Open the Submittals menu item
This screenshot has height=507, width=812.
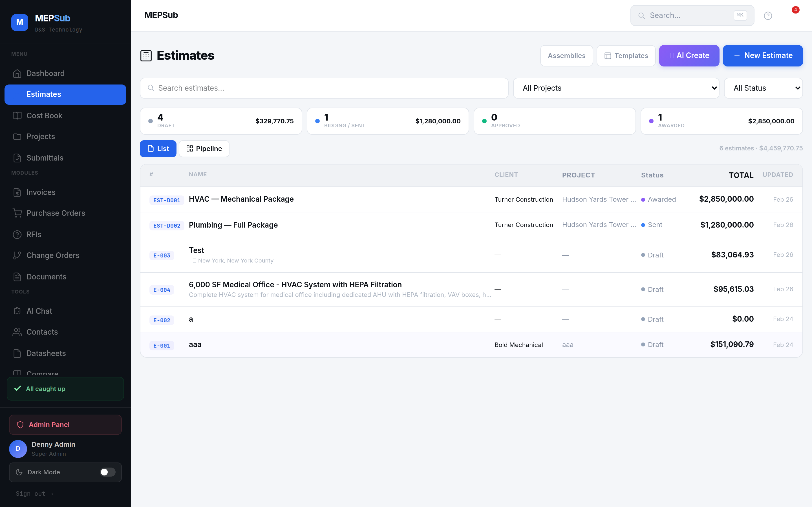pyautogui.click(x=45, y=158)
